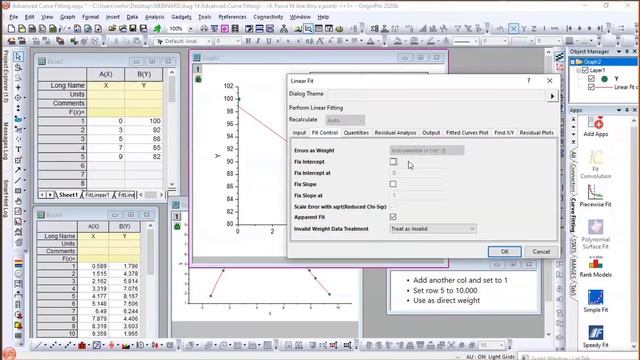Launch the Simple Fit app

(596, 301)
